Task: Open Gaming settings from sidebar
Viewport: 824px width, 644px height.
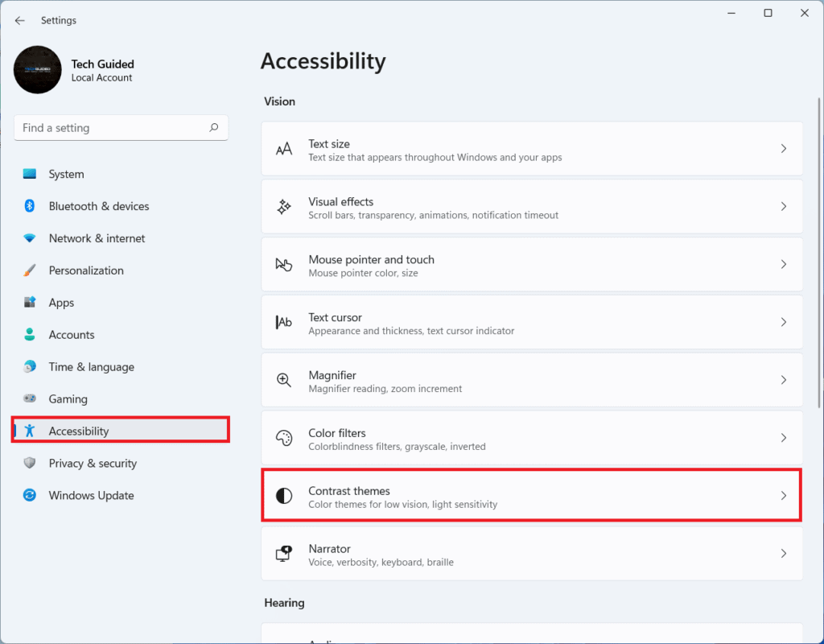Action: 68,399
